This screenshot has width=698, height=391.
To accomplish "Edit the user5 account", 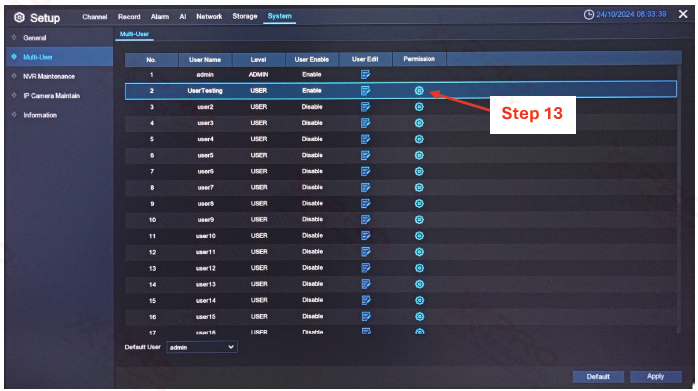I will (365, 155).
